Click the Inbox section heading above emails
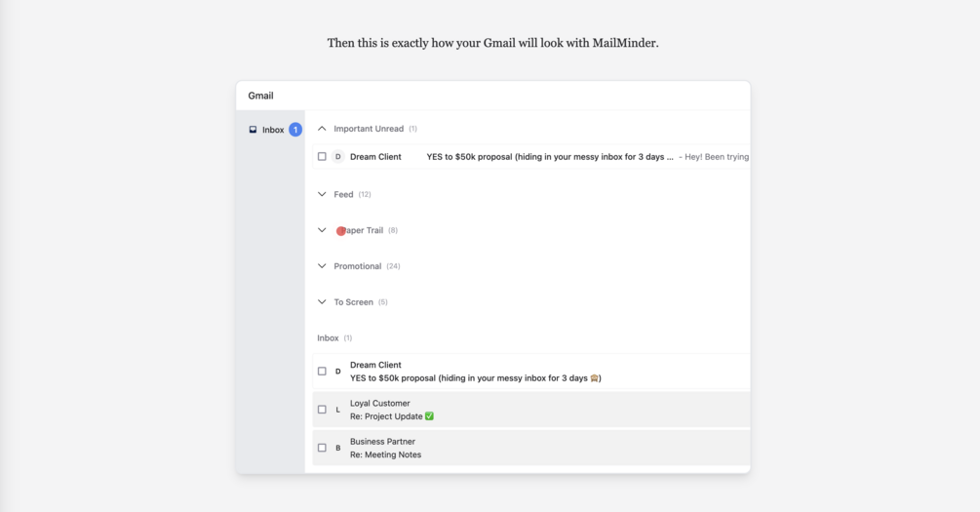980x512 pixels. click(x=328, y=338)
